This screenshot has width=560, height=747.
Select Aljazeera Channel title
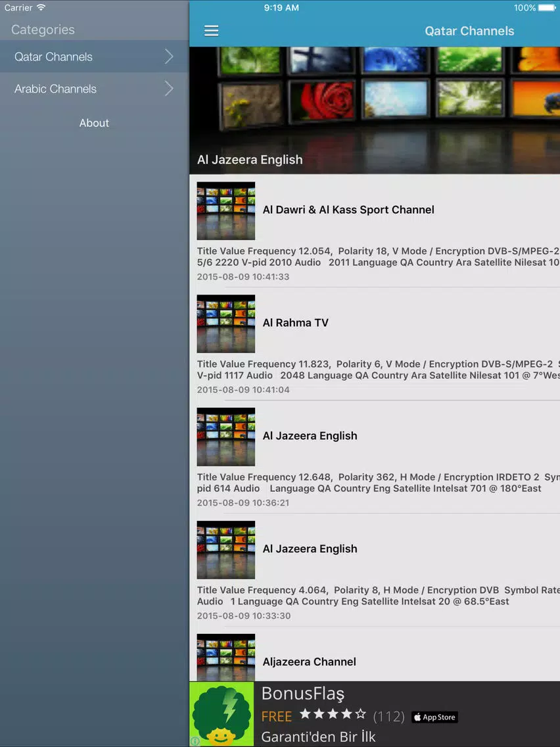click(310, 662)
